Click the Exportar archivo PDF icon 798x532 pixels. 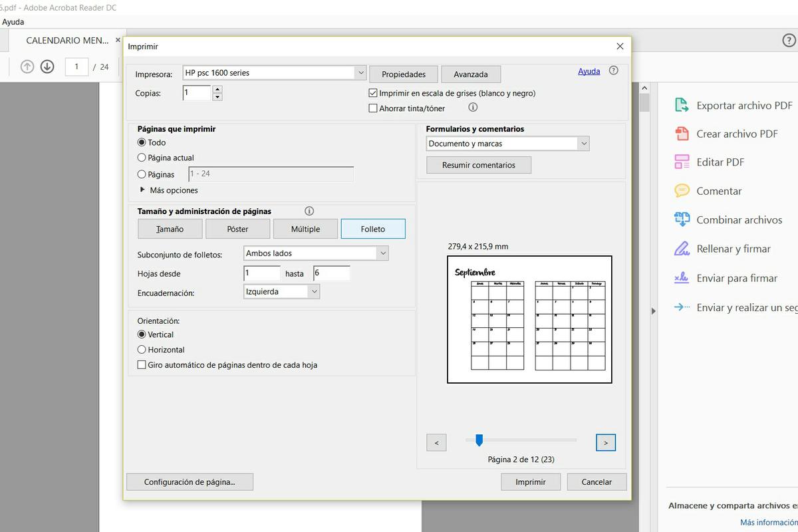[x=682, y=105]
